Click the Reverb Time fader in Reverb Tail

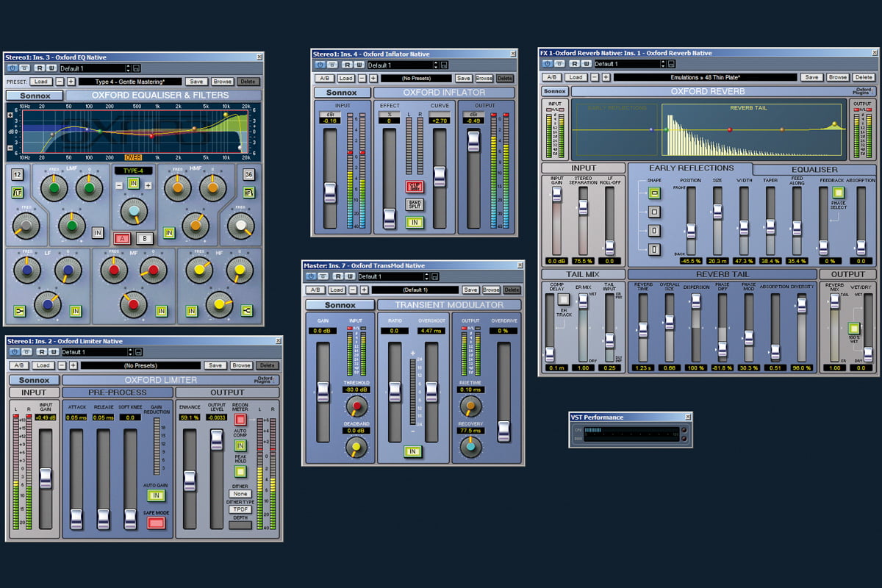pos(643,331)
